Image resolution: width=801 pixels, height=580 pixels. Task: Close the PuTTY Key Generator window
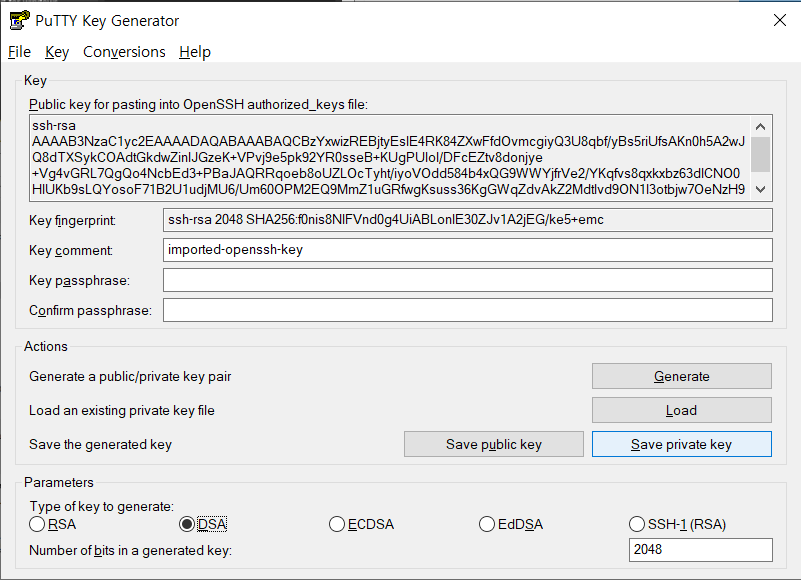click(x=780, y=20)
